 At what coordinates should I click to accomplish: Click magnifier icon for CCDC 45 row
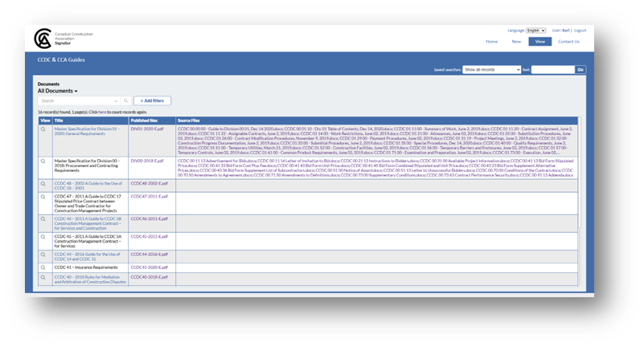coord(45,236)
